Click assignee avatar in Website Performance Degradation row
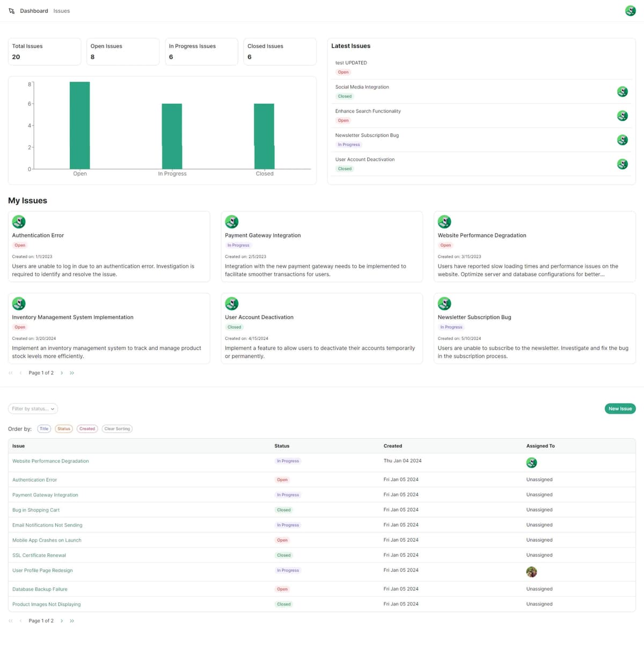Viewport: 644px width, 671px height. (x=531, y=463)
